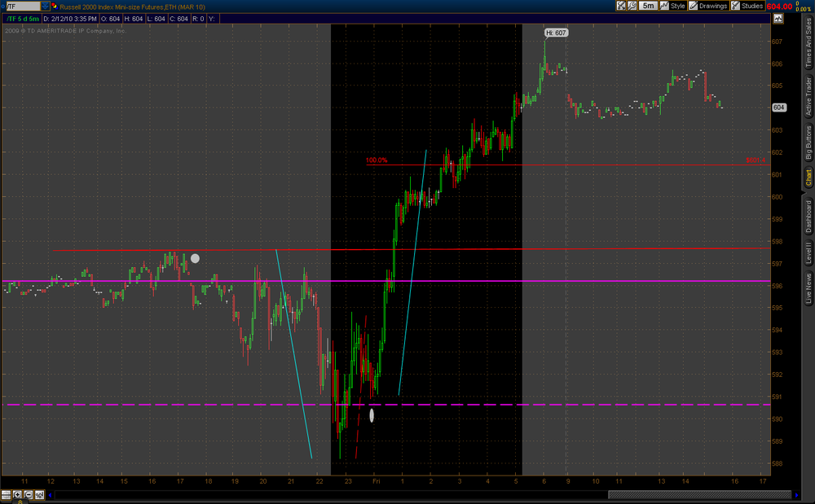This screenshot has height=504, width=815.
Task: Click the zoom in magnifier icon
Action: pyautogui.click(x=17, y=495)
